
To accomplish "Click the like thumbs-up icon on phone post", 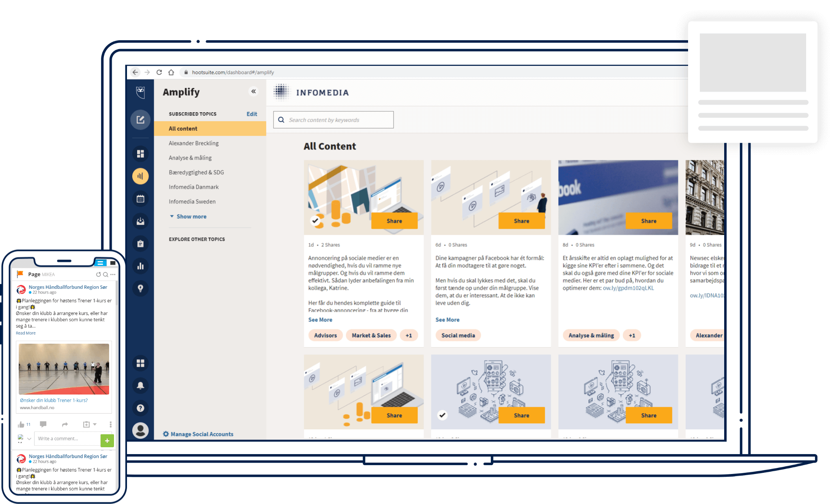I will 21,425.
